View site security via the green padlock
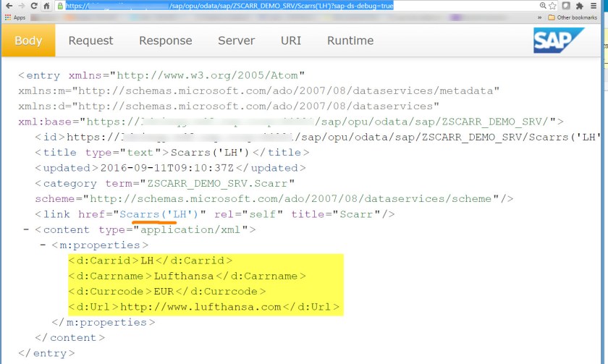 (60, 6)
